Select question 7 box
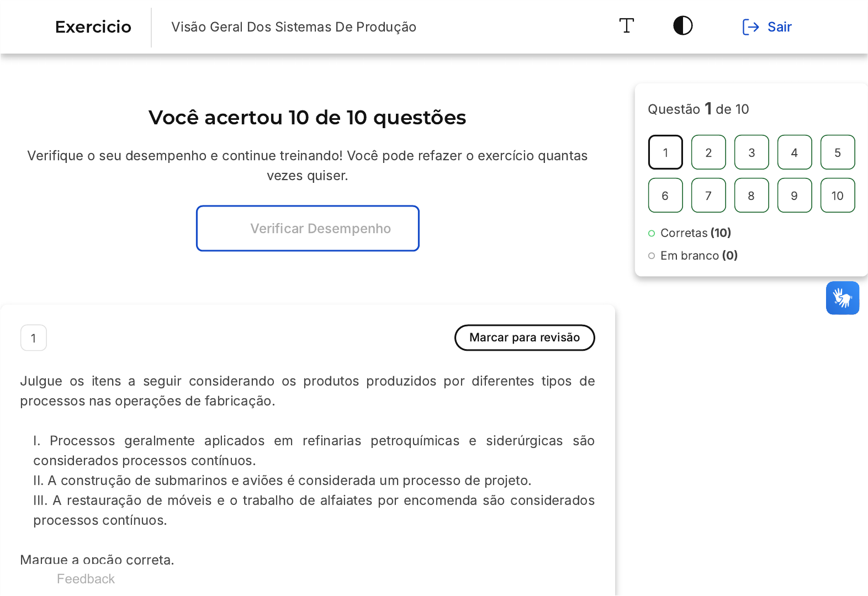Image resolution: width=868 pixels, height=596 pixels. pyautogui.click(x=708, y=196)
